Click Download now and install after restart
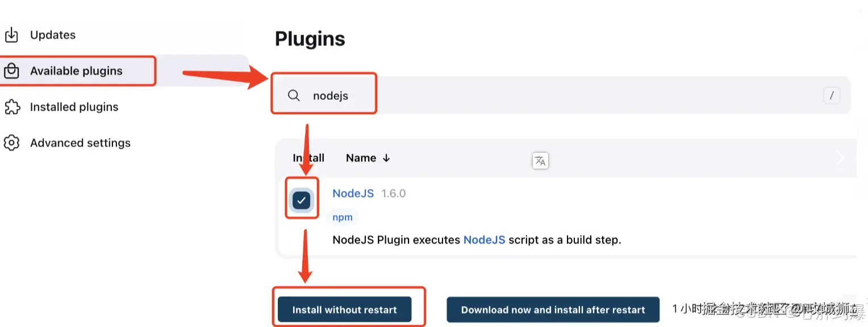Image resolution: width=868 pixels, height=327 pixels. pyautogui.click(x=553, y=310)
